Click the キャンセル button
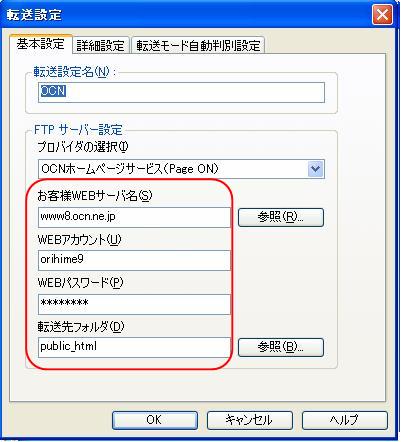This screenshot has height=442, width=401. point(250,420)
